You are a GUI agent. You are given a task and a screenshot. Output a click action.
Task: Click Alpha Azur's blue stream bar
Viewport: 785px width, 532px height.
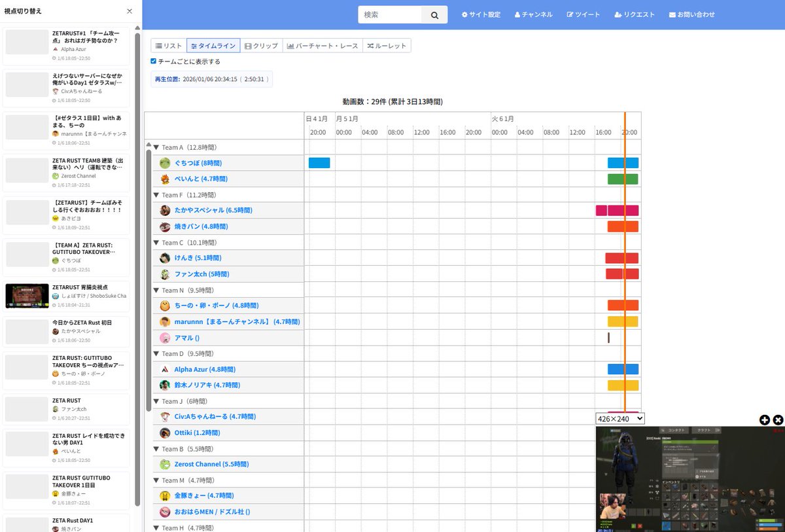tap(623, 369)
